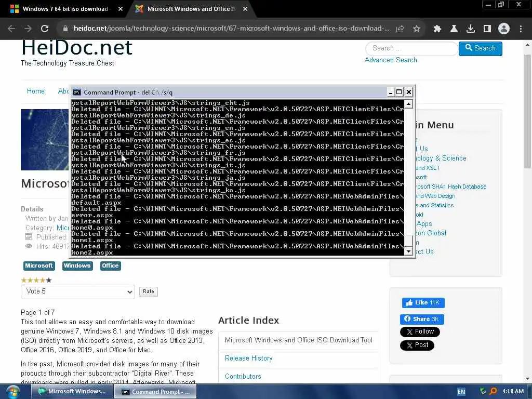Click the Windows tag
Image resolution: width=532 pixels, height=399 pixels.
point(77,265)
